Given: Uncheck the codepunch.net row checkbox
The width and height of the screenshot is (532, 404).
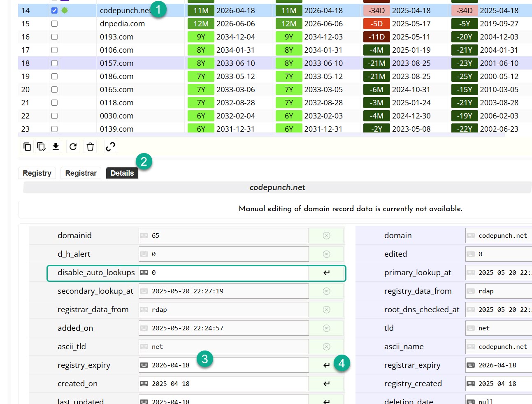Looking at the screenshot, I should tap(54, 11).
